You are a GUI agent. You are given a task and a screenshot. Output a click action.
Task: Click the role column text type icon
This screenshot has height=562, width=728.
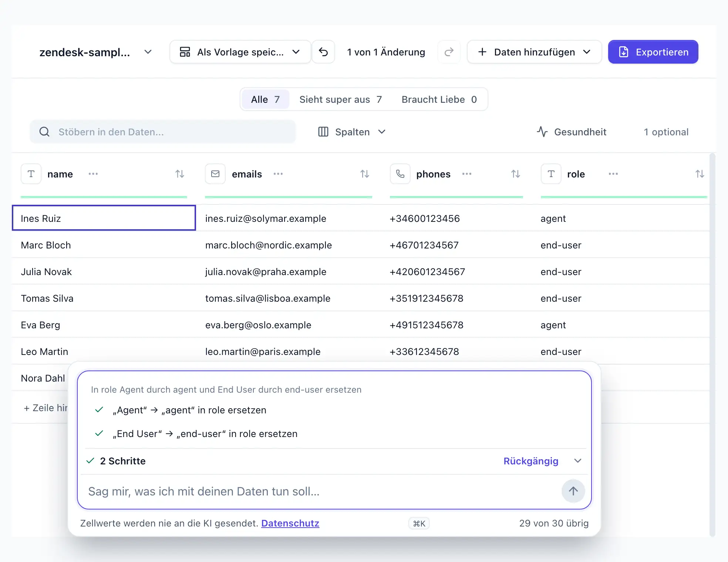click(x=551, y=174)
